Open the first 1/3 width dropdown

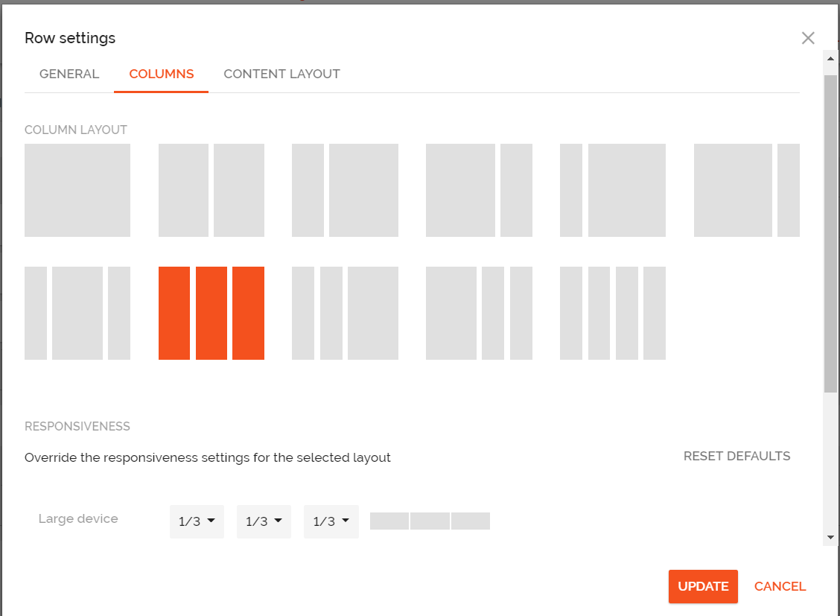point(197,521)
